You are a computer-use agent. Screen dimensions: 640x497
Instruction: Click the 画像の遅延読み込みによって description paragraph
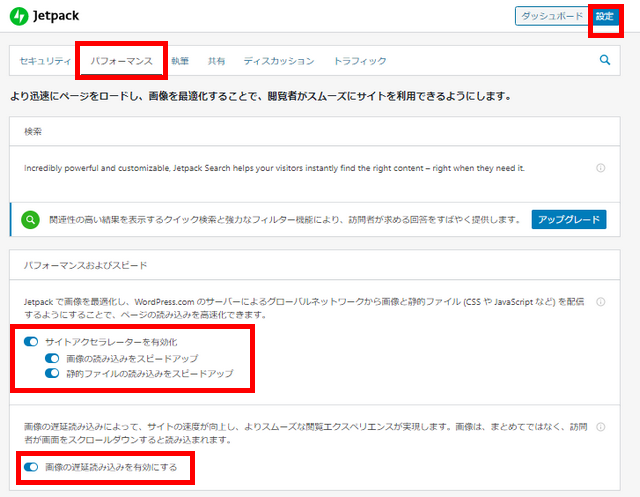point(305,433)
